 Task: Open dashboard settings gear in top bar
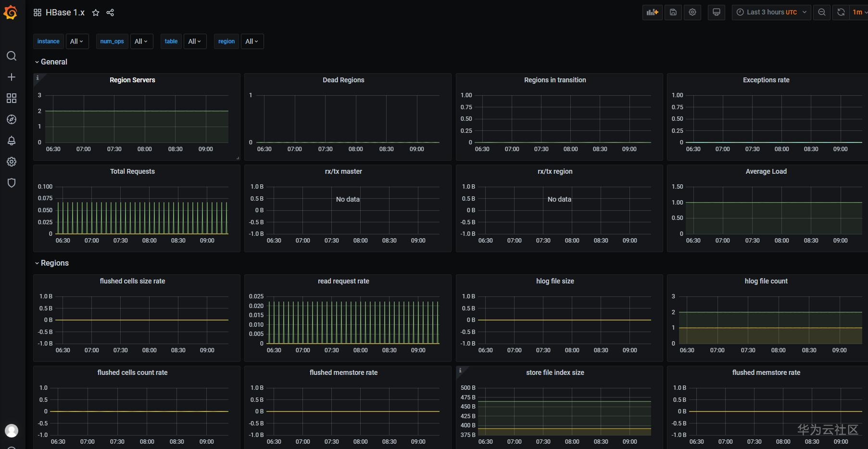point(692,13)
